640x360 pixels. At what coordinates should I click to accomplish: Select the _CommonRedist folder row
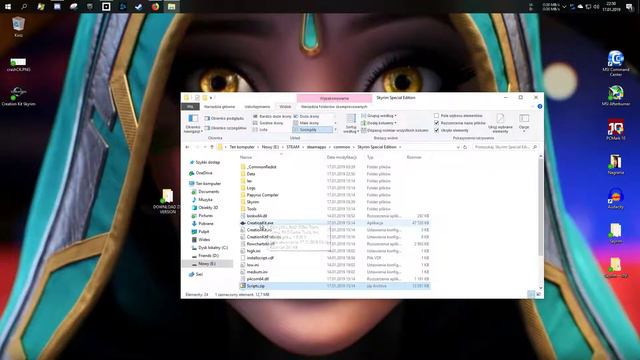(335, 167)
